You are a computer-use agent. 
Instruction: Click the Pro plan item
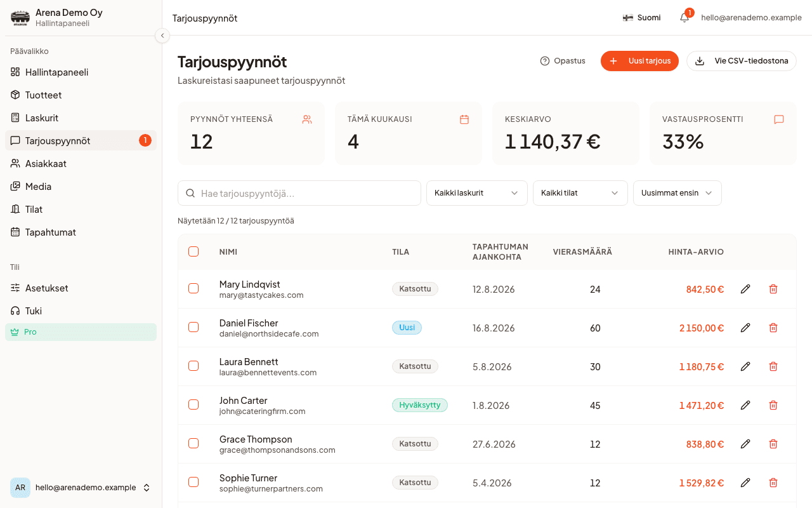(81, 332)
